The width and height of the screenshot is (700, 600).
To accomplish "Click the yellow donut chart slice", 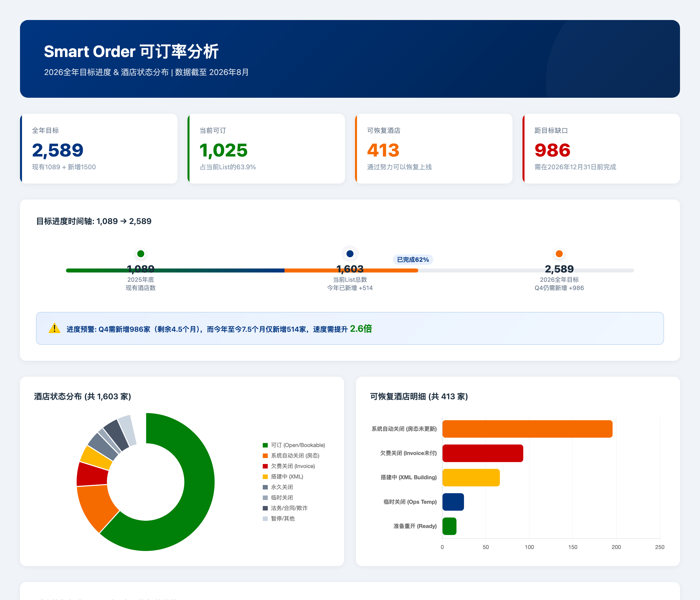I will [96, 457].
